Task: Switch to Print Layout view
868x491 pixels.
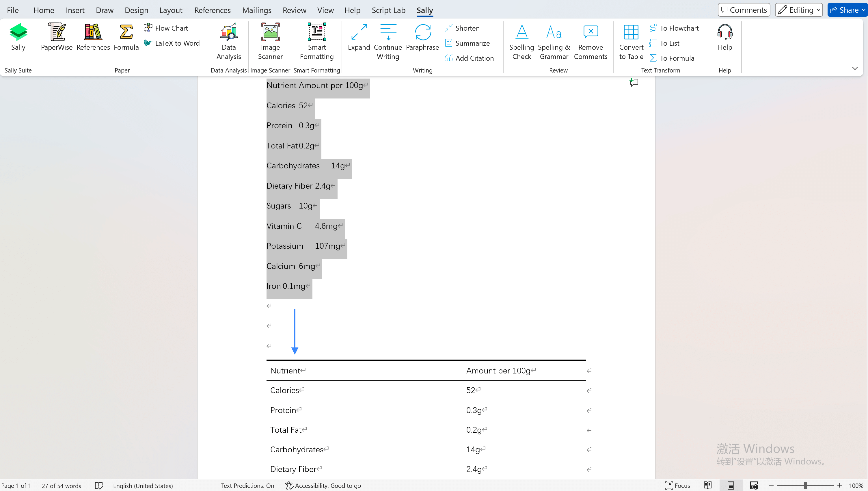Action: pyautogui.click(x=731, y=486)
